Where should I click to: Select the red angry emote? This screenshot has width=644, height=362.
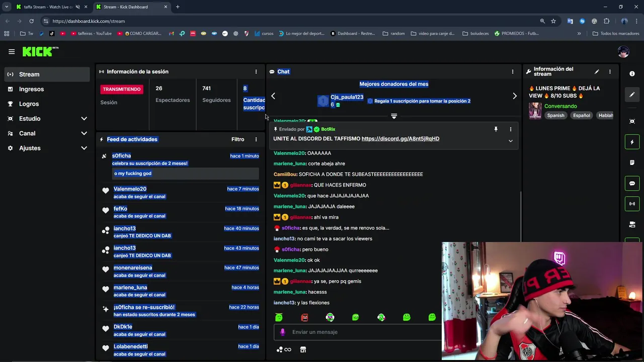coord(304,317)
